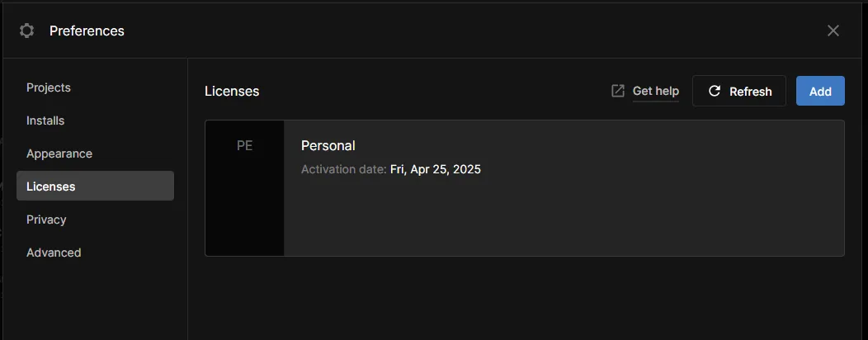Open the Projects preferences section
The height and width of the screenshot is (340, 868).
point(49,87)
